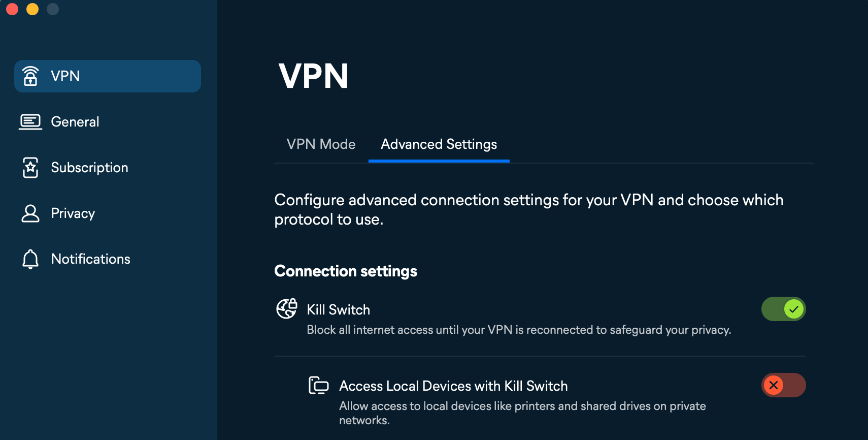Switch to the VPN Mode tab
This screenshot has width=868, height=440.
[x=321, y=144]
